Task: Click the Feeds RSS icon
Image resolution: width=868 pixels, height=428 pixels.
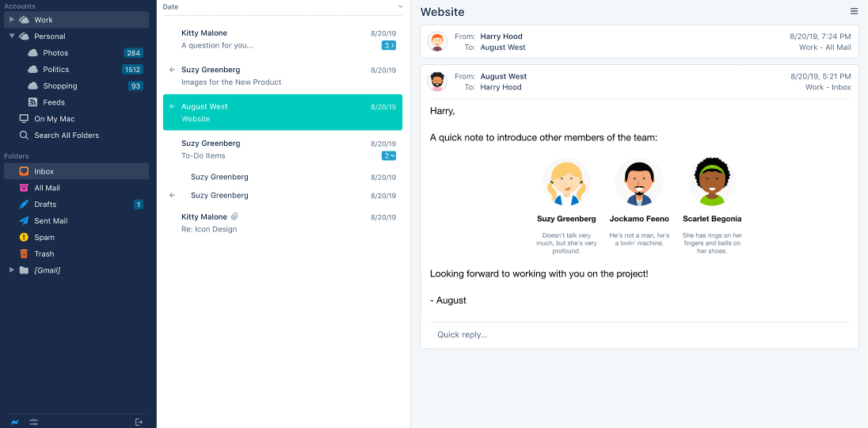Action: point(32,102)
